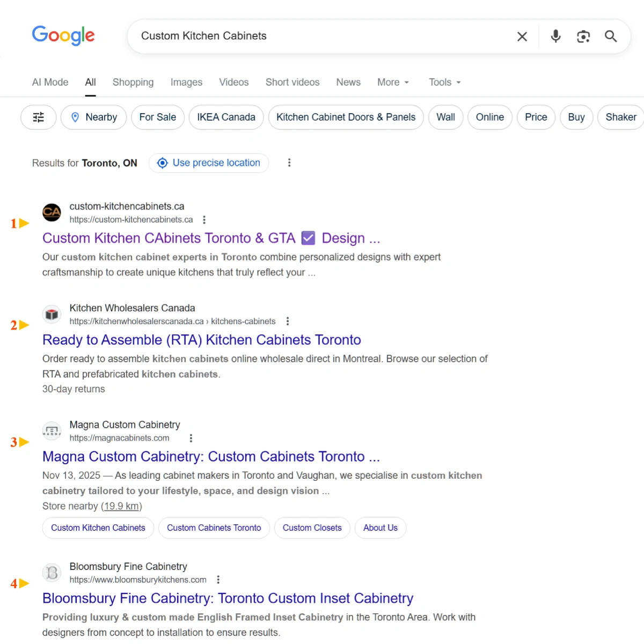Switch to Videos tab
The height and width of the screenshot is (644, 644).
tap(234, 82)
